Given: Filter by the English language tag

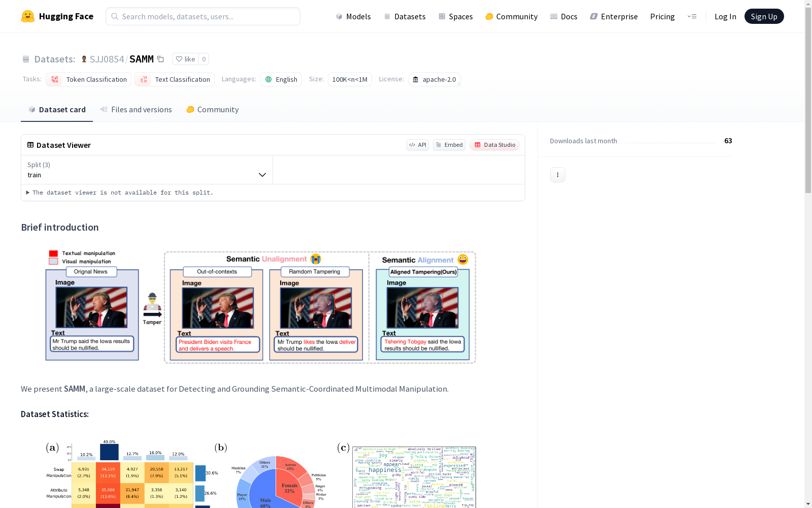Looking at the screenshot, I should point(281,79).
